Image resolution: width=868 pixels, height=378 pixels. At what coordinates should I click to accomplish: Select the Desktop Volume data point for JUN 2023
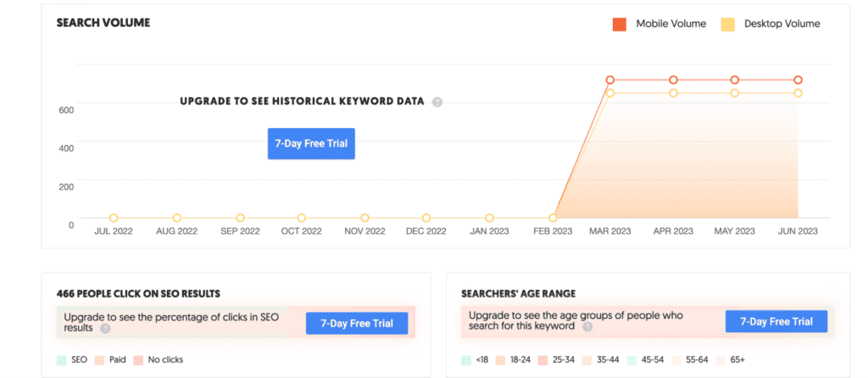coord(798,93)
